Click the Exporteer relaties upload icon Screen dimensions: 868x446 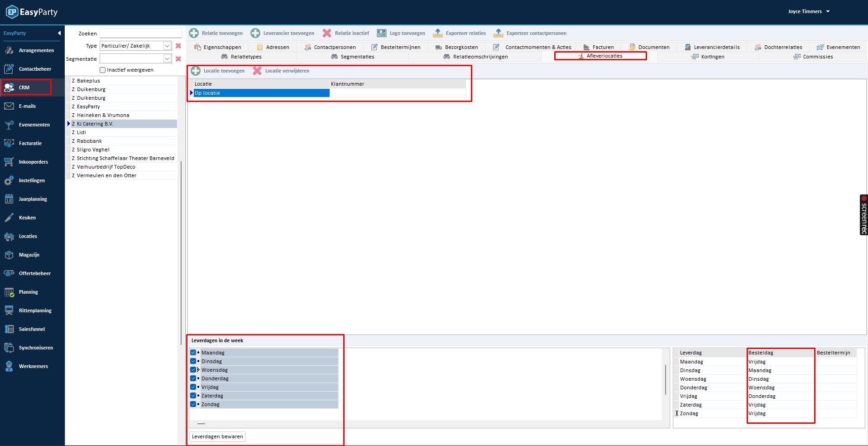pyautogui.click(x=438, y=33)
